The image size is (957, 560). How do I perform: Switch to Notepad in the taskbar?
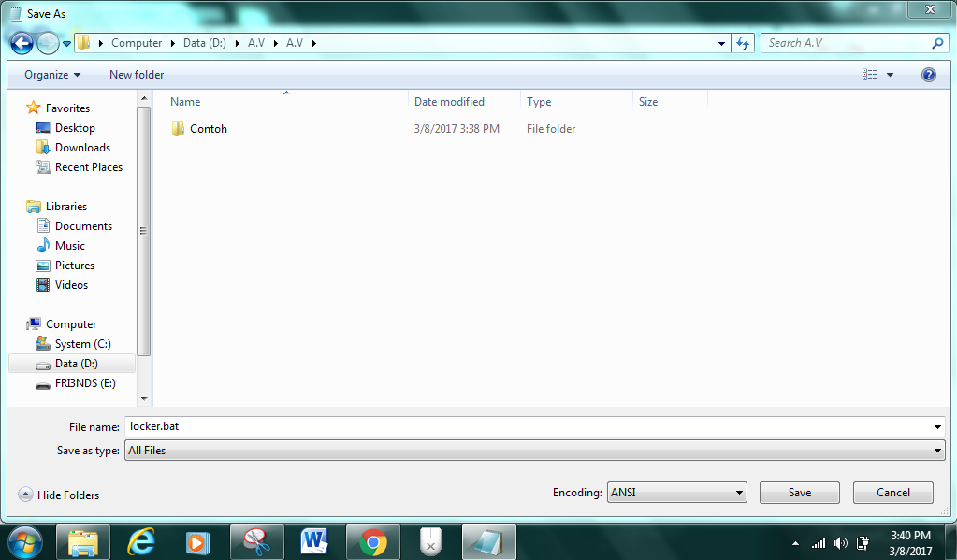(489, 542)
